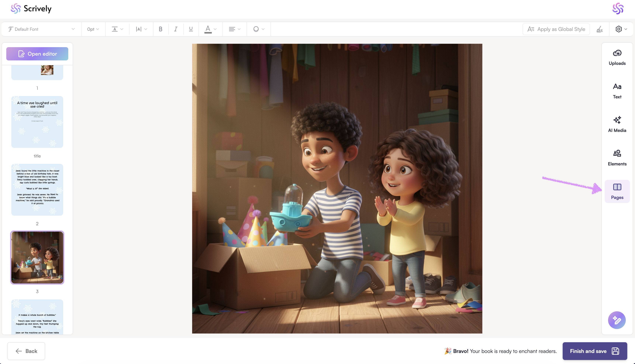Select the page 2 thumbnail

[x=37, y=190]
